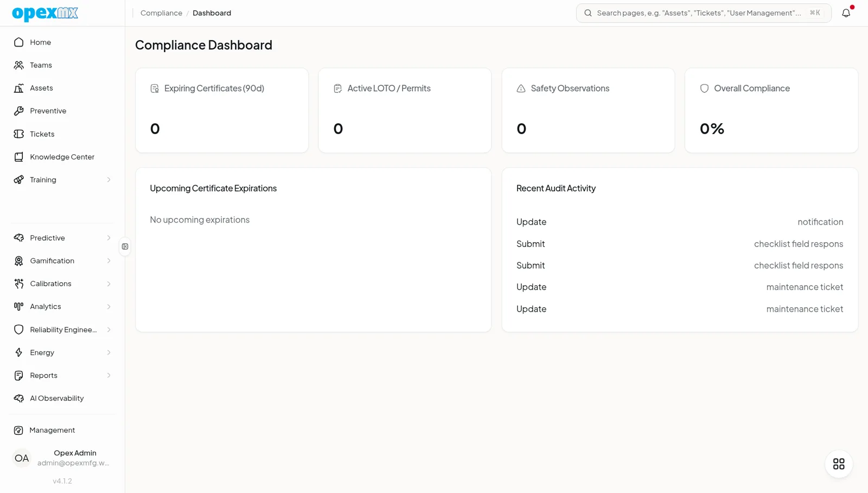Click the Active LOTO / Permits card icon
This screenshot has width=868, height=493.
click(x=338, y=89)
